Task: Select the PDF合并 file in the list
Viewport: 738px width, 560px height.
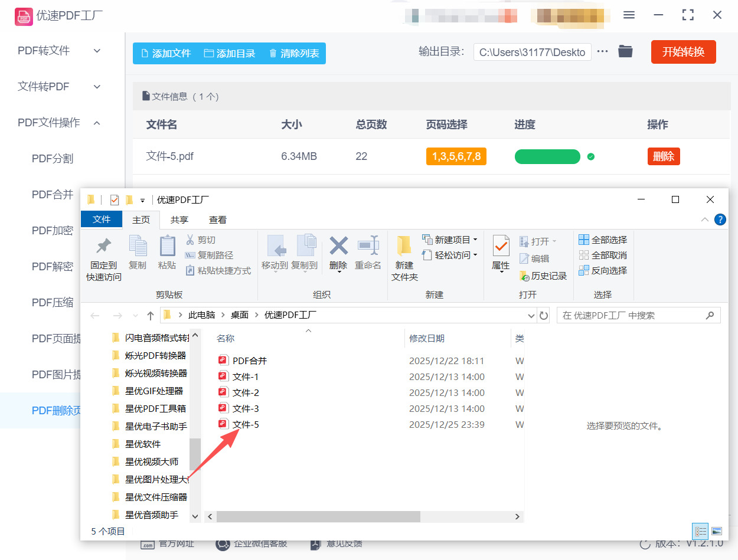Action: [243, 361]
